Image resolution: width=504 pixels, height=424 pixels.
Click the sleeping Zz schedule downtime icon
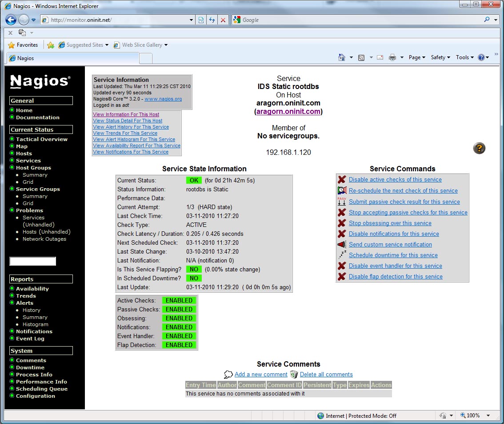tap(342, 255)
